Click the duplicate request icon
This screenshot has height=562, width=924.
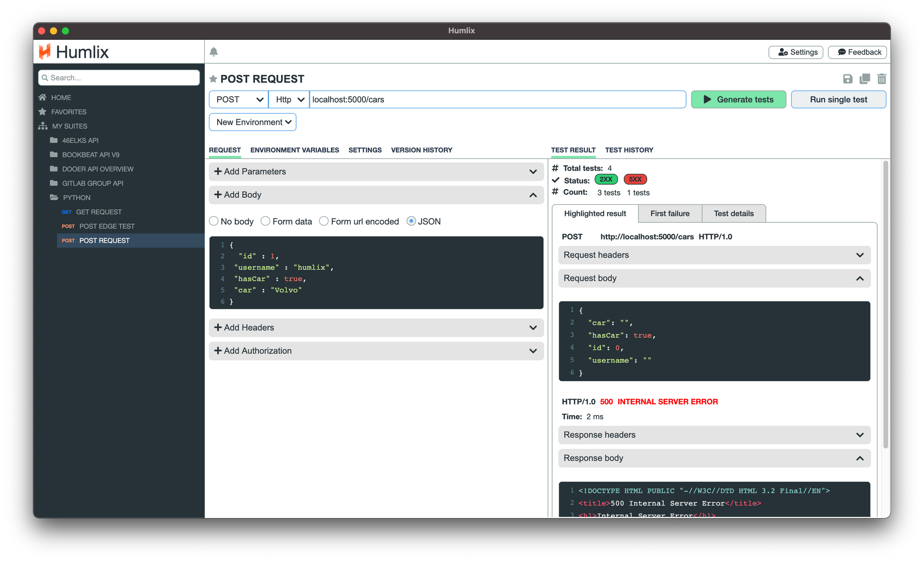(864, 79)
